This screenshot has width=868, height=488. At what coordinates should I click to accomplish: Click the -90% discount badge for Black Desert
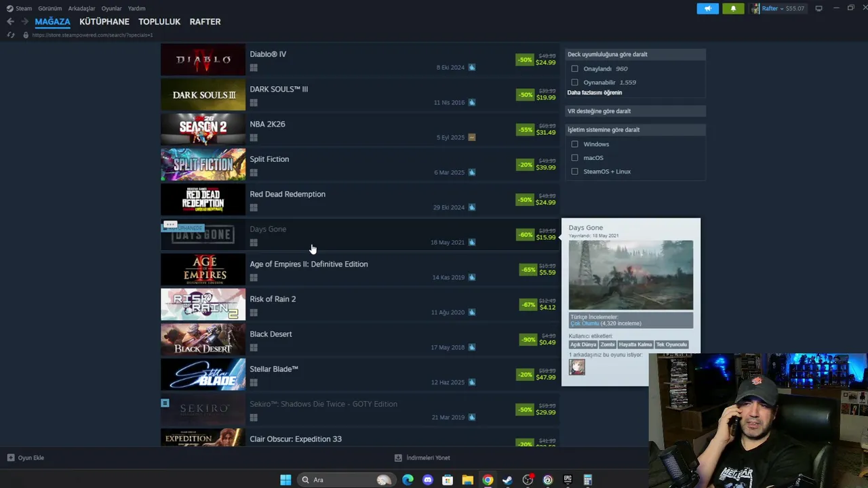pos(528,340)
